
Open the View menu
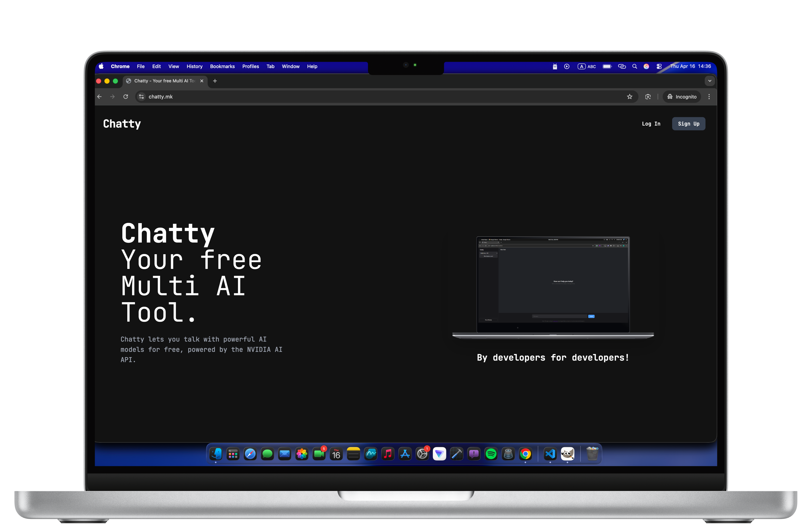point(173,66)
